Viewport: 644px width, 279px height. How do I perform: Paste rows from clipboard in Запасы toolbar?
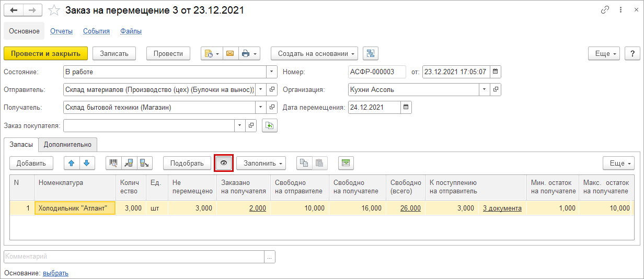coord(320,163)
